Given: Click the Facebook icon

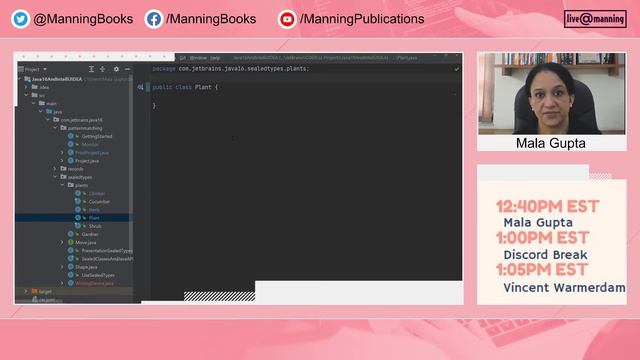Looking at the screenshot, I should point(153,19).
